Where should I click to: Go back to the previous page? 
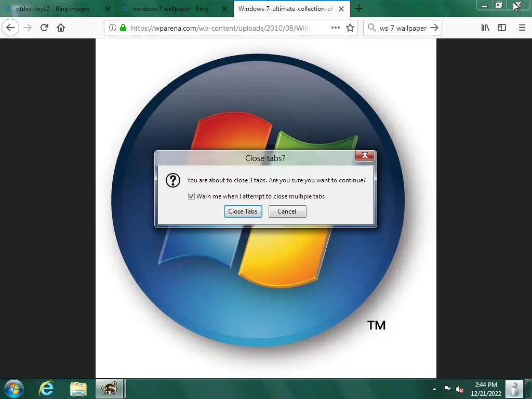tap(10, 28)
